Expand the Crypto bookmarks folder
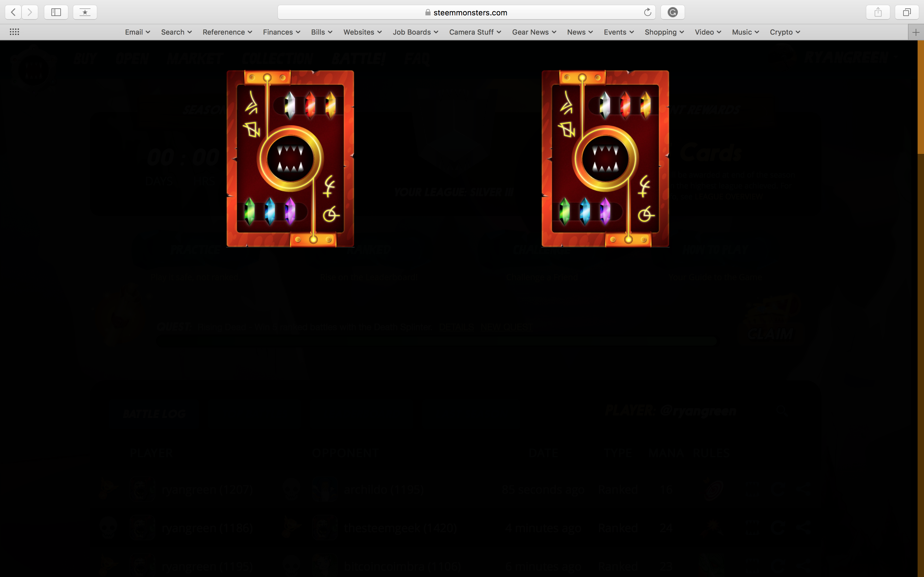This screenshot has width=924, height=577. pyautogui.click(x=785, y=32)
